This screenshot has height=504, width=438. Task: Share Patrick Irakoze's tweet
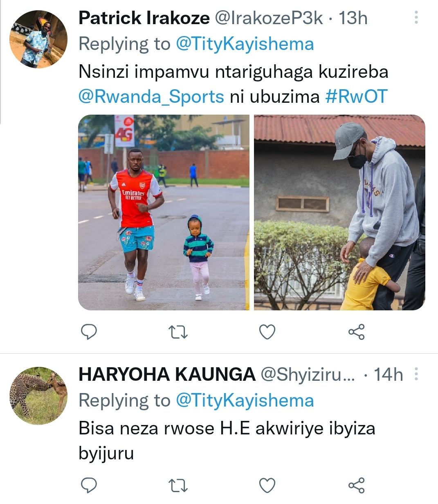point(356,332)
